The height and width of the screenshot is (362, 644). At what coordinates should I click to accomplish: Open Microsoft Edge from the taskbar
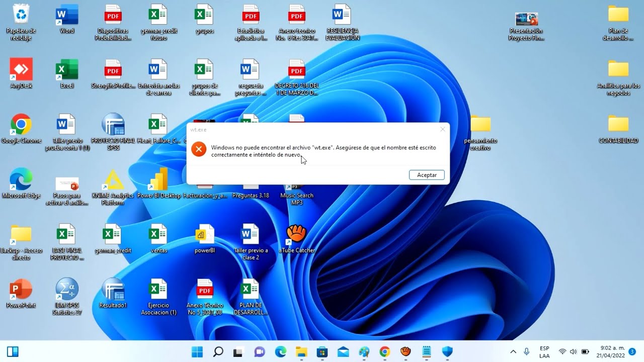(x=280, y=351)
